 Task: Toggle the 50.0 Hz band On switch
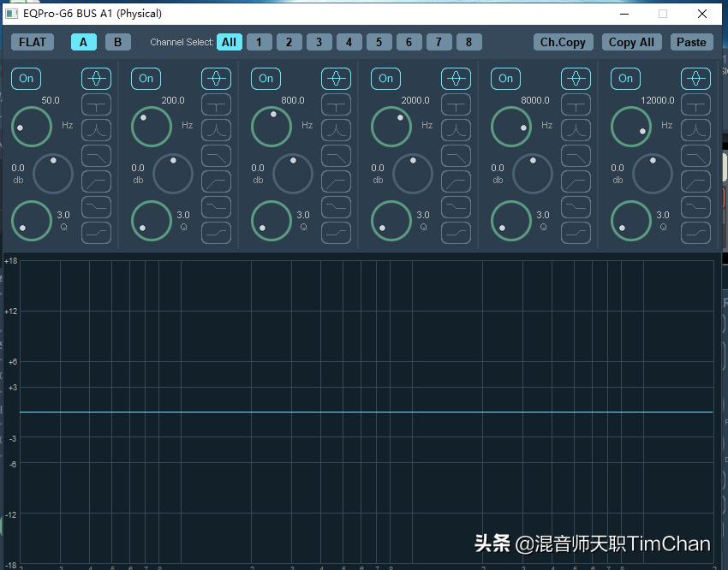[x=26, y=78]
